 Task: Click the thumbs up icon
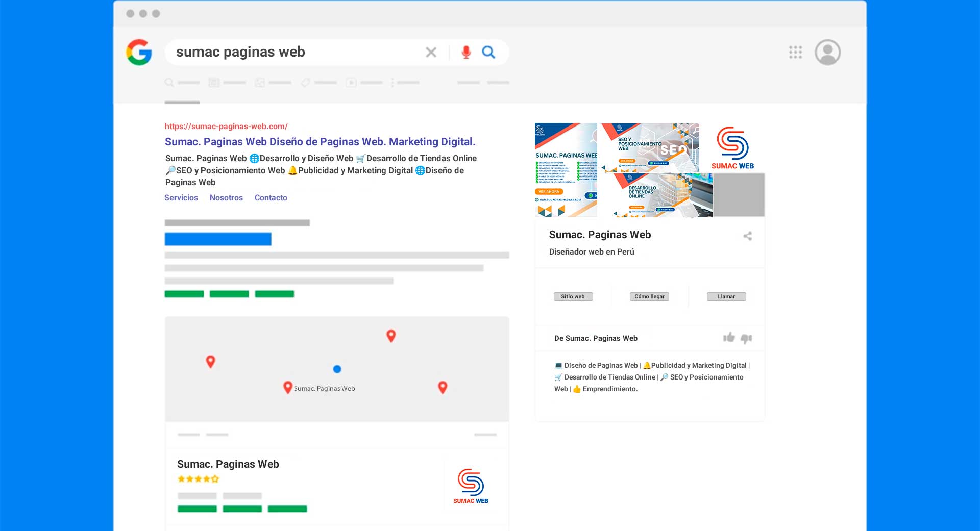coord(729,337)
